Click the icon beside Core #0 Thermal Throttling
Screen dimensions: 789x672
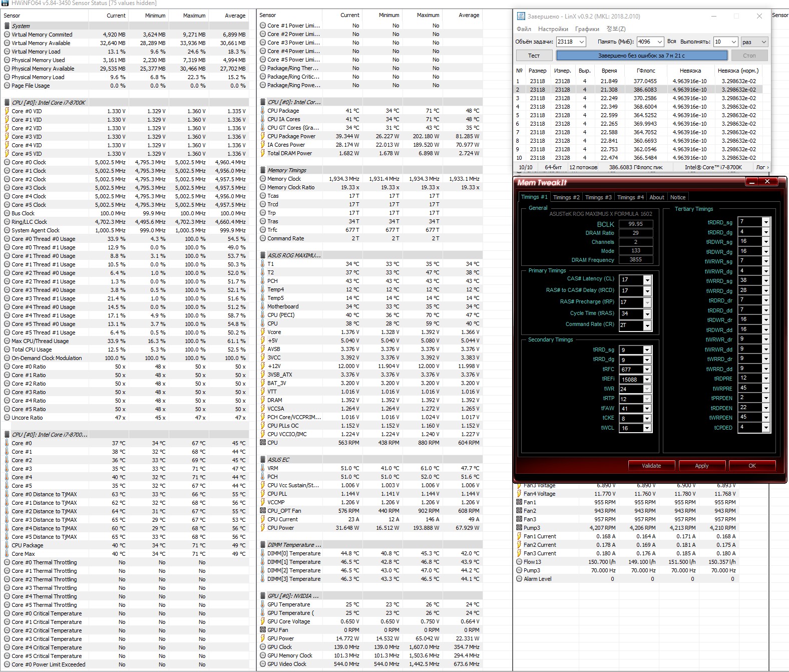click(7, 562)
